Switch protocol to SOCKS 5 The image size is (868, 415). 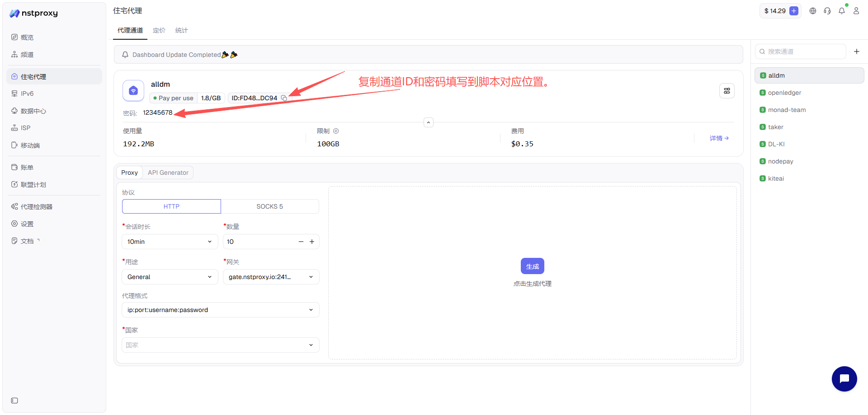click(x=269, y=206)
